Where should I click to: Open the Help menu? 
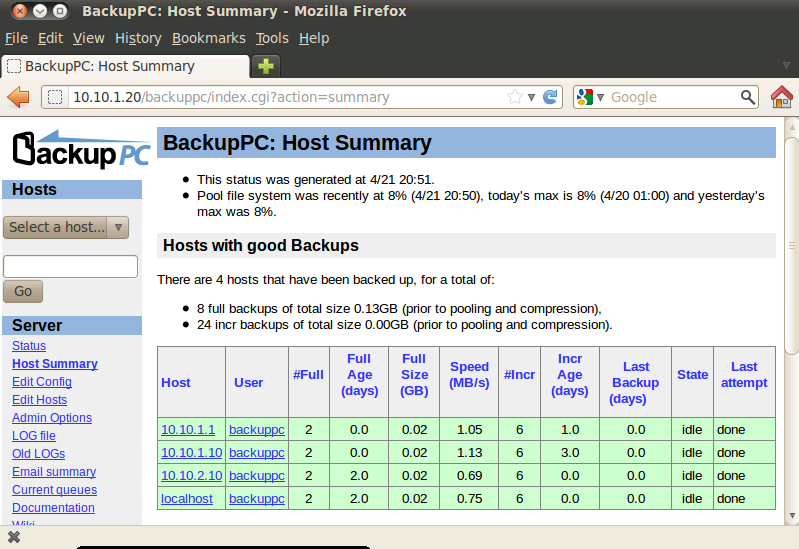(314, 38)
